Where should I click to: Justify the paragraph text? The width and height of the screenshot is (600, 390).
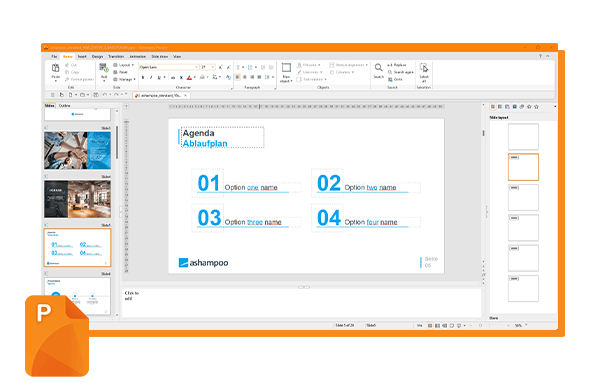coord(259,77)
